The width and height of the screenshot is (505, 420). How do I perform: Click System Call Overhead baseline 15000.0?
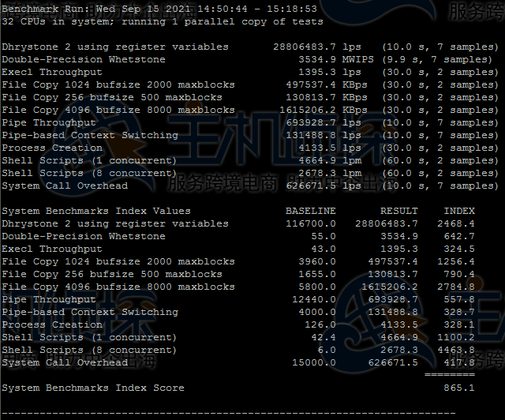tap(314, 362)
